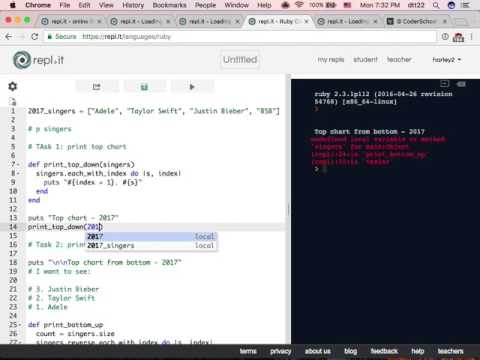The width and height of the screenshot is (480, 360).
Task: Open the blog footer link
Action: 350,351
